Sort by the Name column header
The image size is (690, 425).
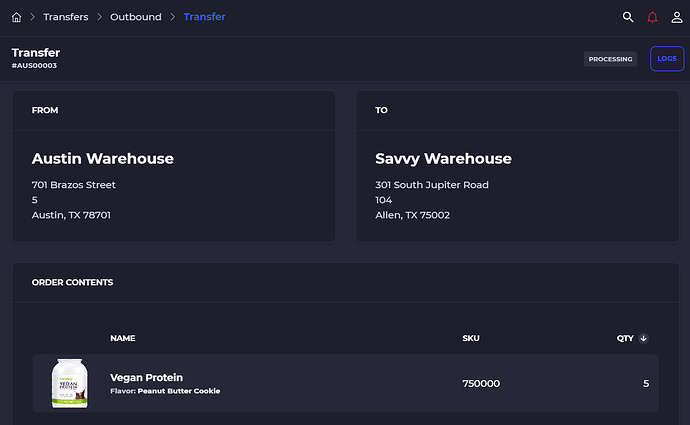122,338
